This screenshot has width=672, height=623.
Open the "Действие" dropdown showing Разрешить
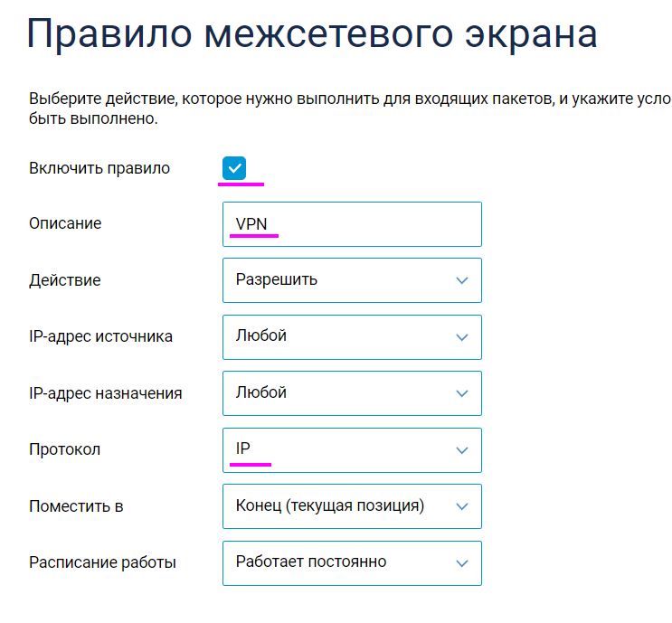[352, 280]
